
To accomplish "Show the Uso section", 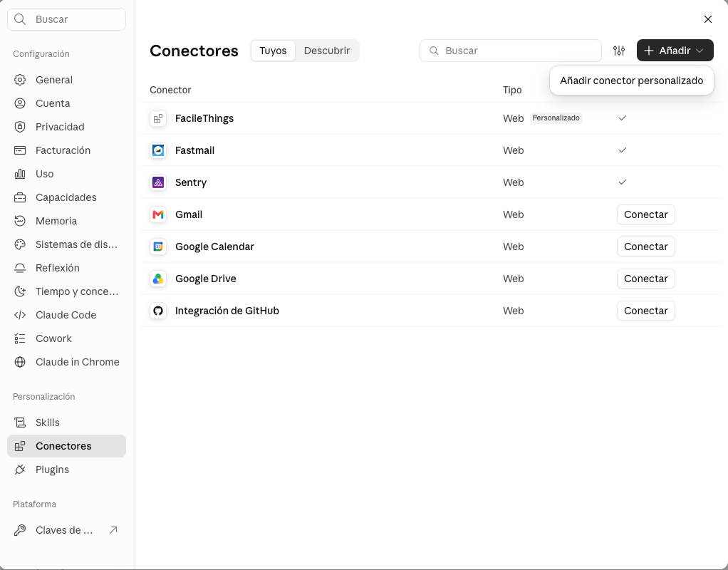I will [66, 174].
